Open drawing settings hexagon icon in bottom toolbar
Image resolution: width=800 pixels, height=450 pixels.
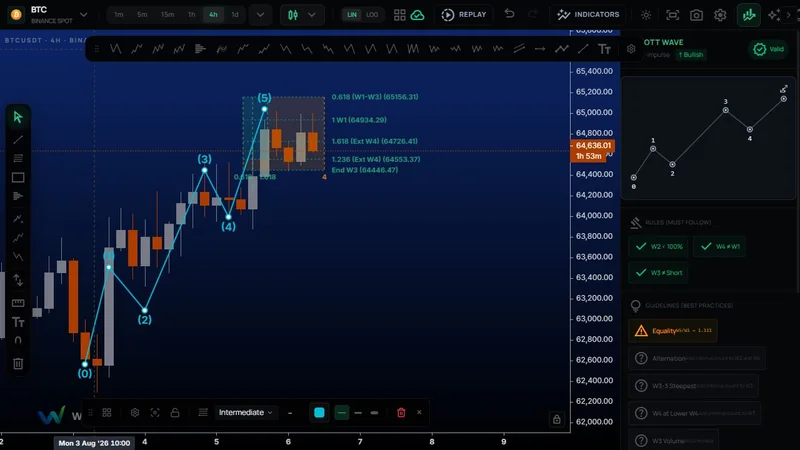pyautogui.click(x=135, y=412)
